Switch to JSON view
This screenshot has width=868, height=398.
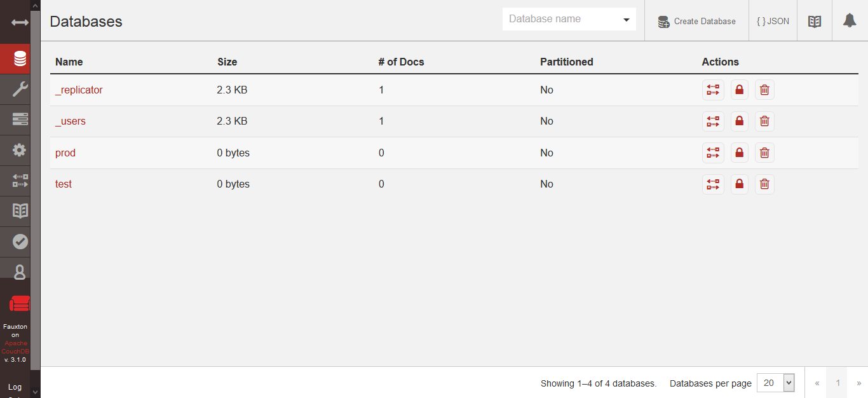coord(773,20)
